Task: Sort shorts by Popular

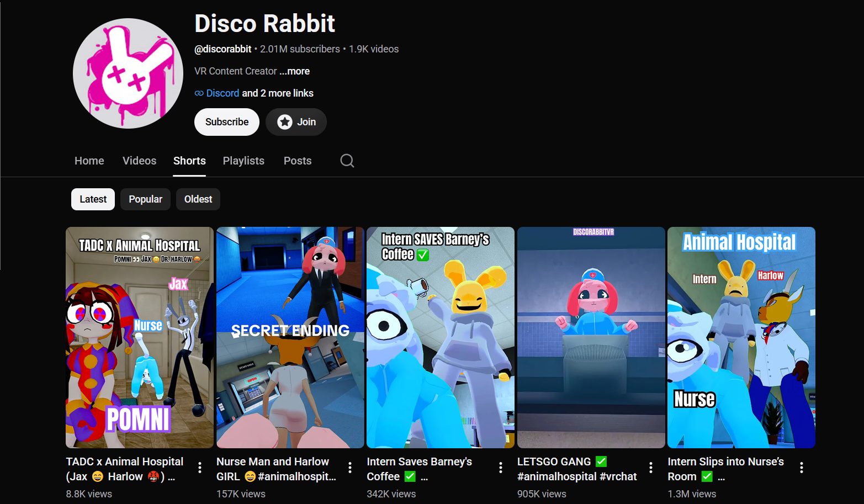Action: [x=146, y=199]
